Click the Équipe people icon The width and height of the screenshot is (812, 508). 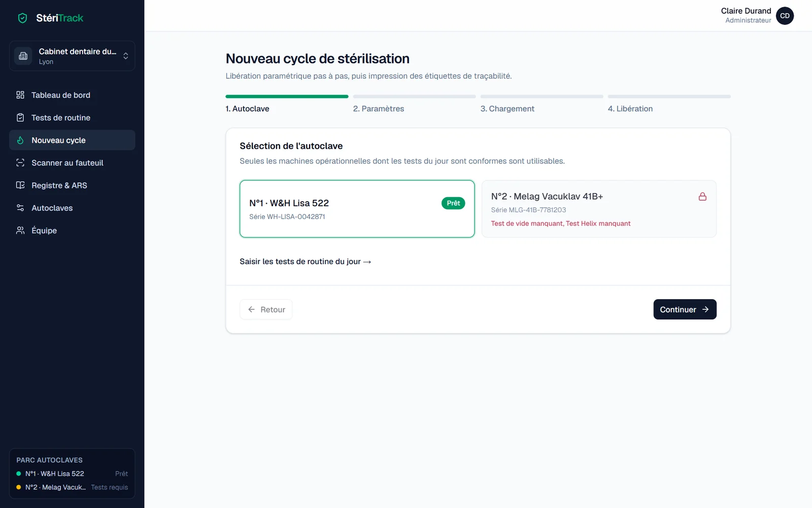(x=20, y=231)
